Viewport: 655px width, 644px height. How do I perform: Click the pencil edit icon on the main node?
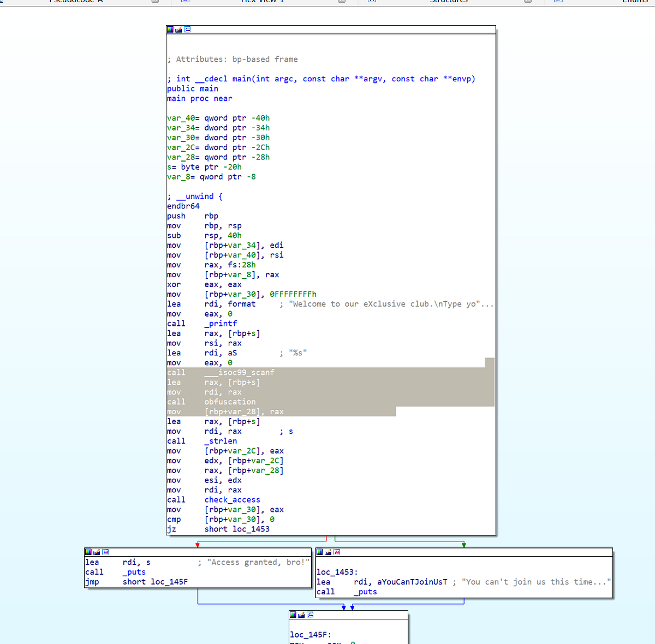178,29
